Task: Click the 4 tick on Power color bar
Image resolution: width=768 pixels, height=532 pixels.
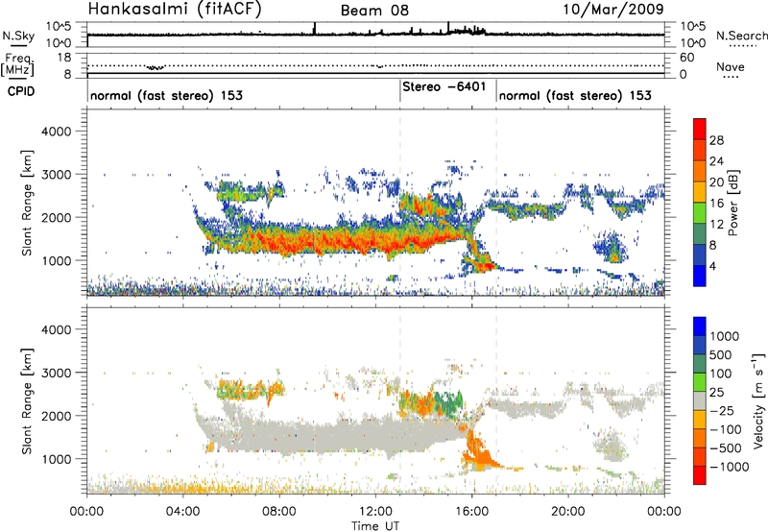Action: [713, 267]
